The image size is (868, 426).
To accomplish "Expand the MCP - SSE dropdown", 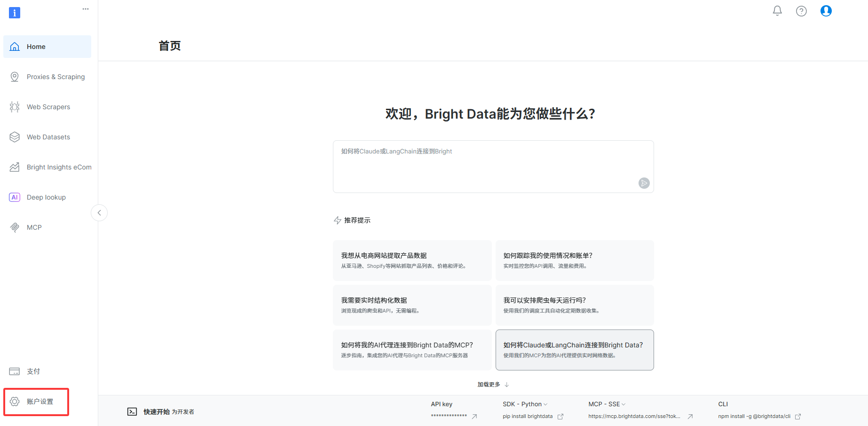I will tap(607, 404).
